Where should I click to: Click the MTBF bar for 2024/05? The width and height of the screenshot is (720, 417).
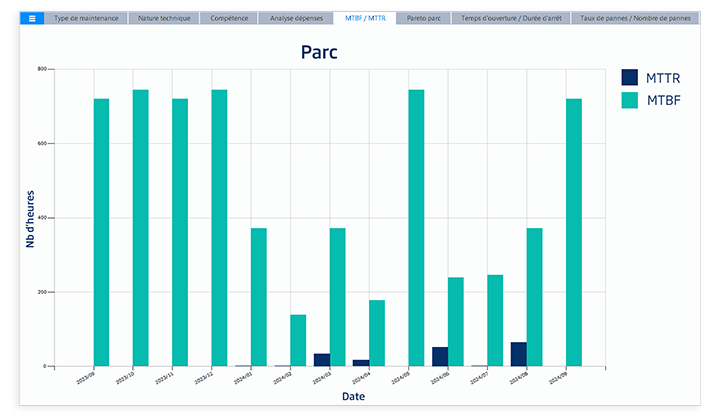click(416, 228)
